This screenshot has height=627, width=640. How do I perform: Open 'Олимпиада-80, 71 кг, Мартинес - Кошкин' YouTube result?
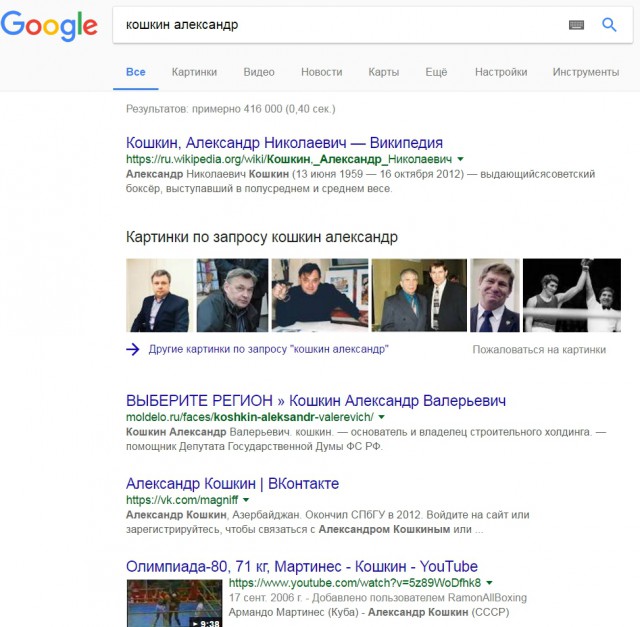tap(302, 567)
